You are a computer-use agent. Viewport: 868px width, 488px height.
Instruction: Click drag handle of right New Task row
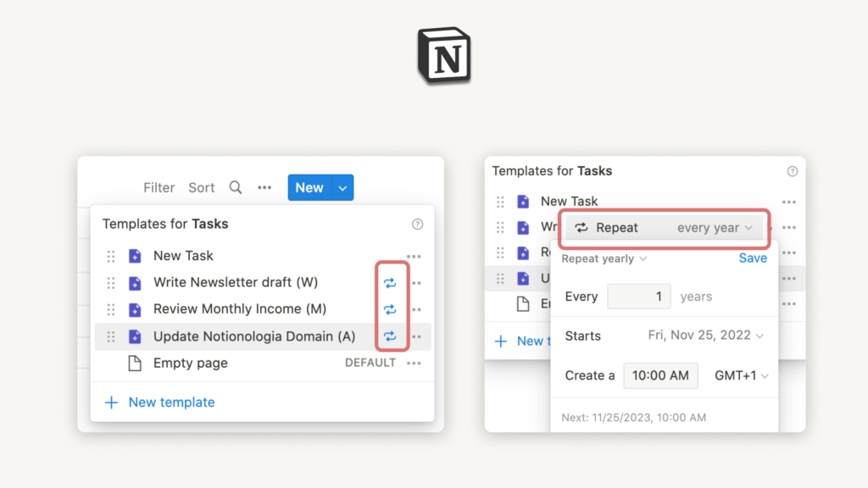pos(500,202)
